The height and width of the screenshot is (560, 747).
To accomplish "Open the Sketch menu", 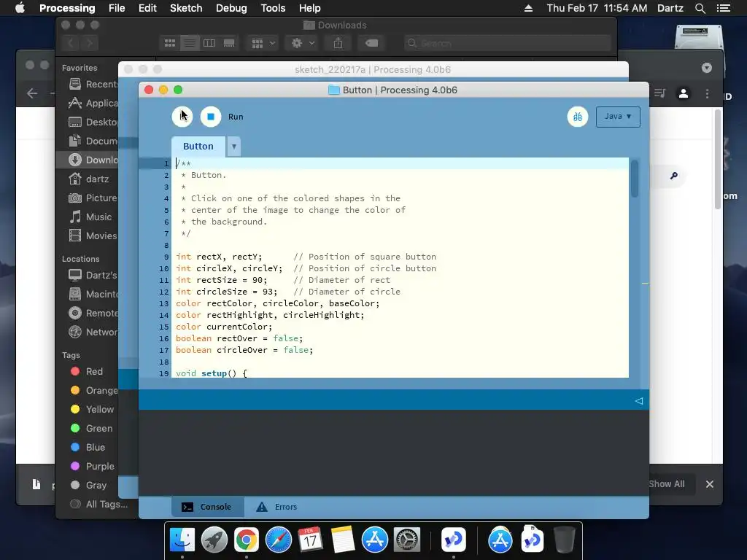I will [x=186, y=8].
